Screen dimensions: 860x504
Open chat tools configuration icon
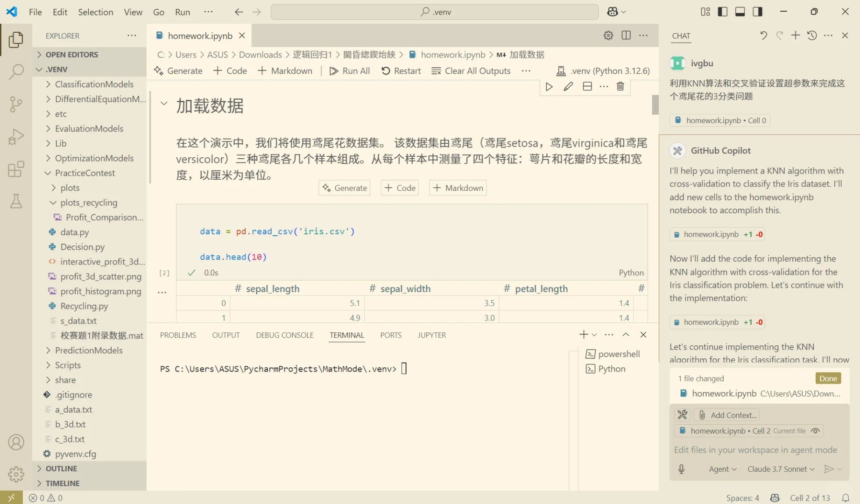click(x=683, y=415)
